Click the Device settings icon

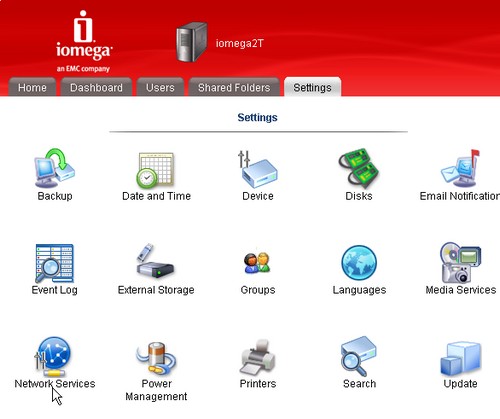pyautogui.click(x=258, y=169)
